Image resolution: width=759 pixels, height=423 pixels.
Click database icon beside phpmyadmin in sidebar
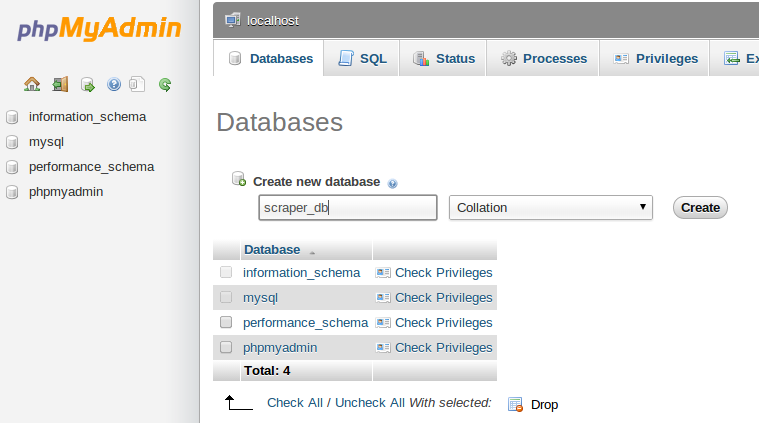point(12,192)
